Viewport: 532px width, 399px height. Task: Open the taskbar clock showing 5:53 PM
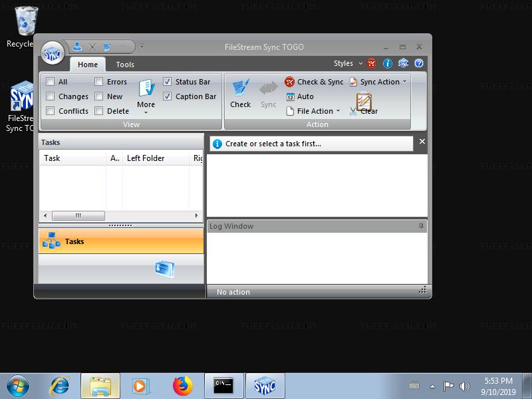point(498,386)
